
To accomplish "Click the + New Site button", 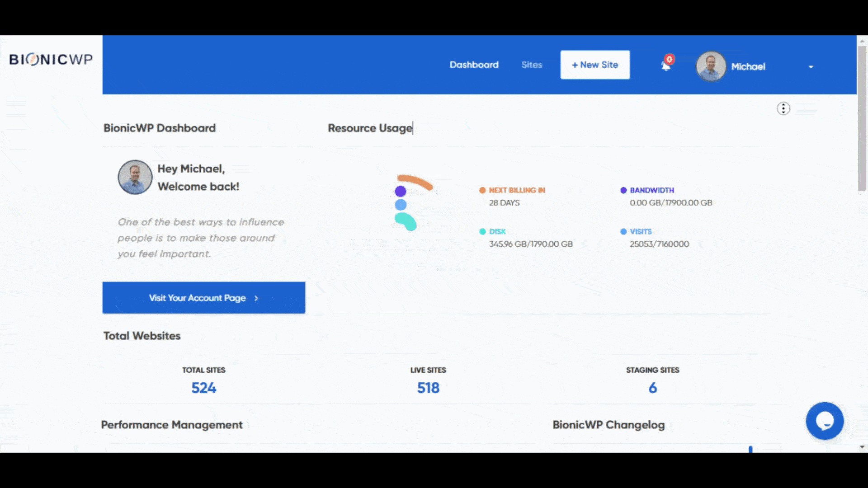I will coord(595,65).
